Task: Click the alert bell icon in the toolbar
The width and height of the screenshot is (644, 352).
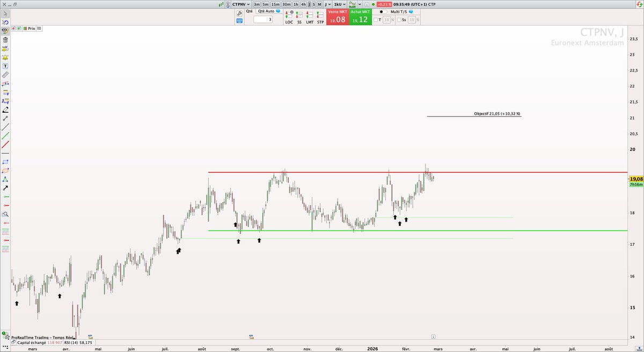Action: [x=5, y=57]
